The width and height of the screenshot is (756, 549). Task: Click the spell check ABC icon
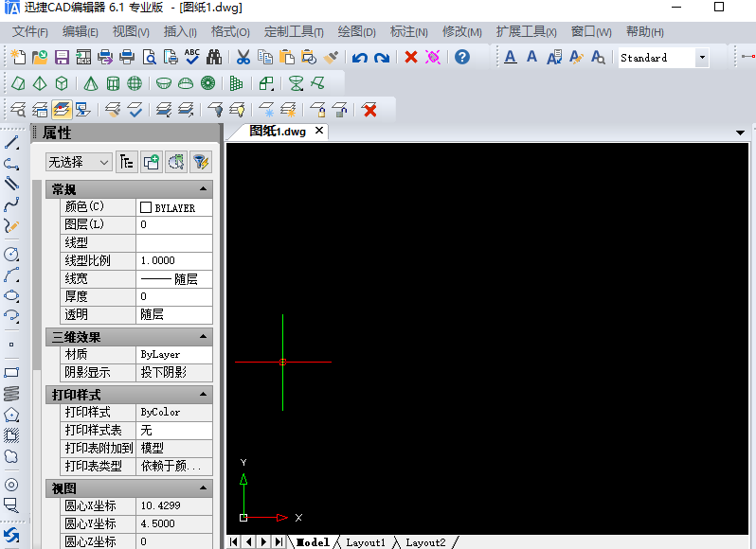coord(191,58)
